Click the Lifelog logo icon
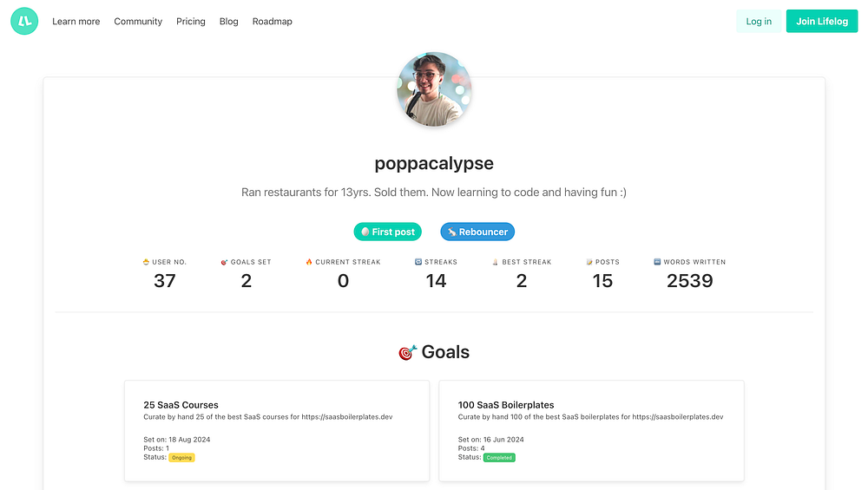 (24, 21)
